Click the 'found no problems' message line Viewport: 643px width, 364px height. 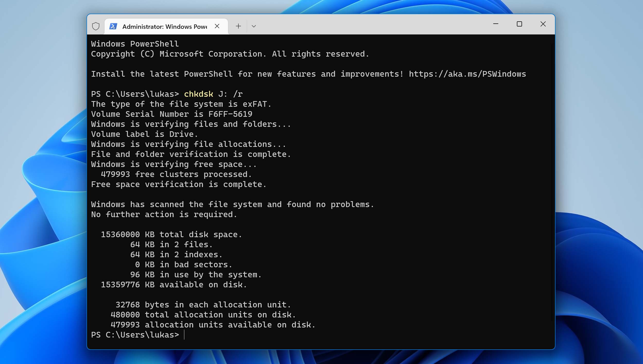click(232, 205)
